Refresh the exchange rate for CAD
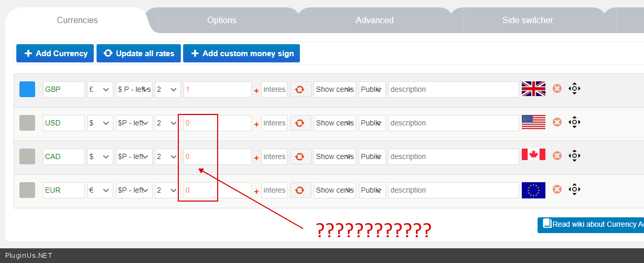This screenshot has height=263, width=644. click(x=300, y=156)
